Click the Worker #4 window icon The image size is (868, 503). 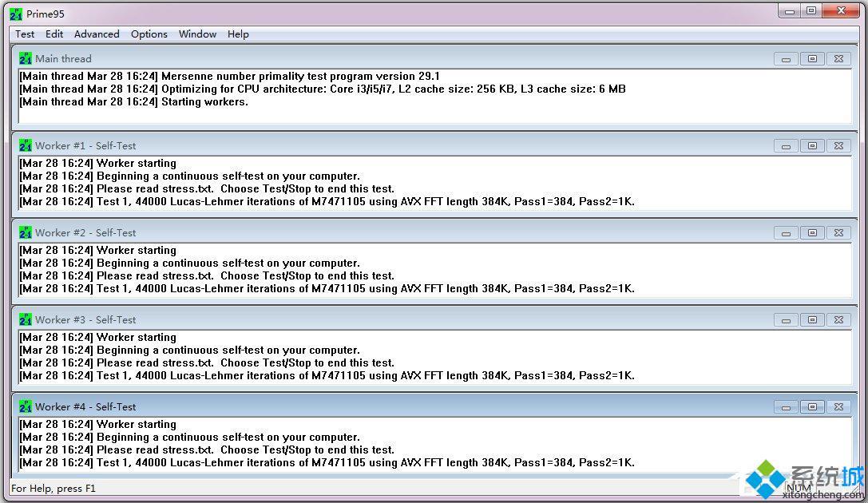(26, 406)
